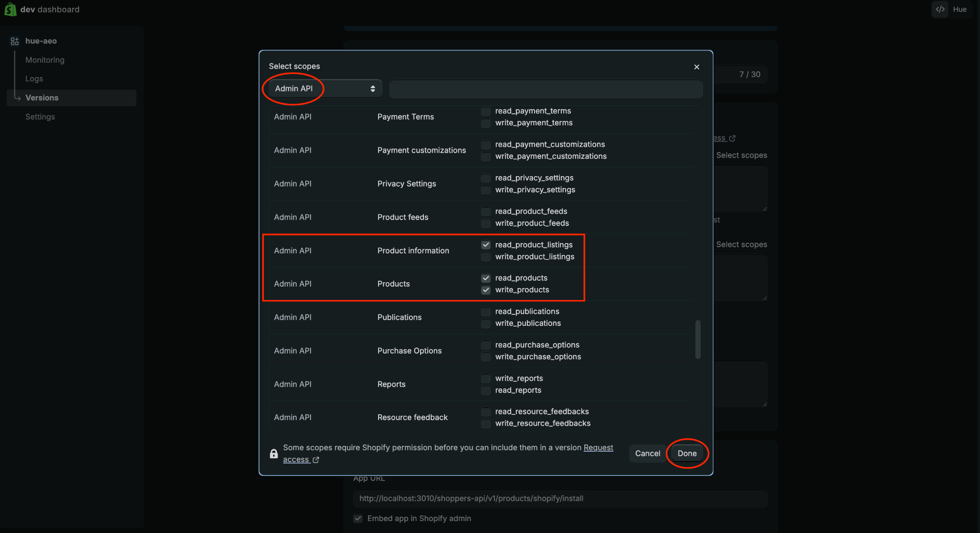Toggle Embed app in Shopify admin
Viewport: 980px width, 533px height.
point(358,518)
